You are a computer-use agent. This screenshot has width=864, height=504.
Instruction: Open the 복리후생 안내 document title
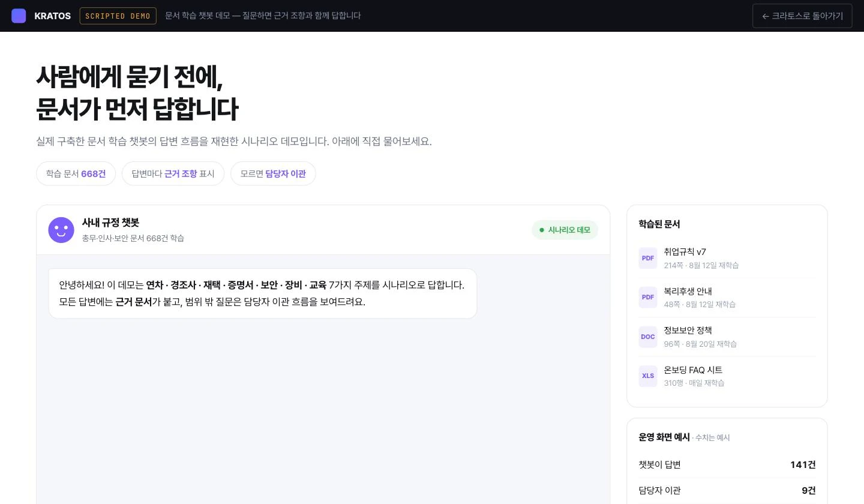pos(688,291)
